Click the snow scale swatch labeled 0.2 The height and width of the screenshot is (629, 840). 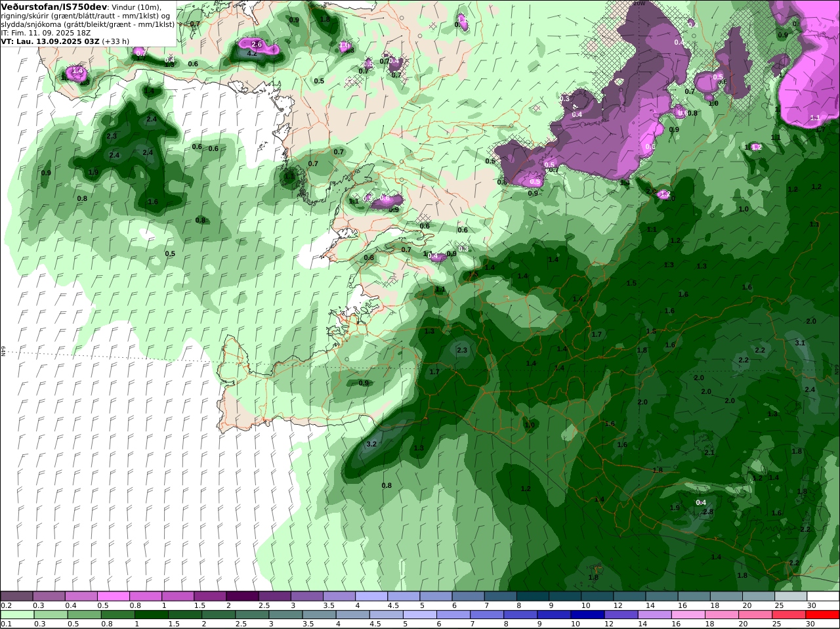tap(17, 596)
